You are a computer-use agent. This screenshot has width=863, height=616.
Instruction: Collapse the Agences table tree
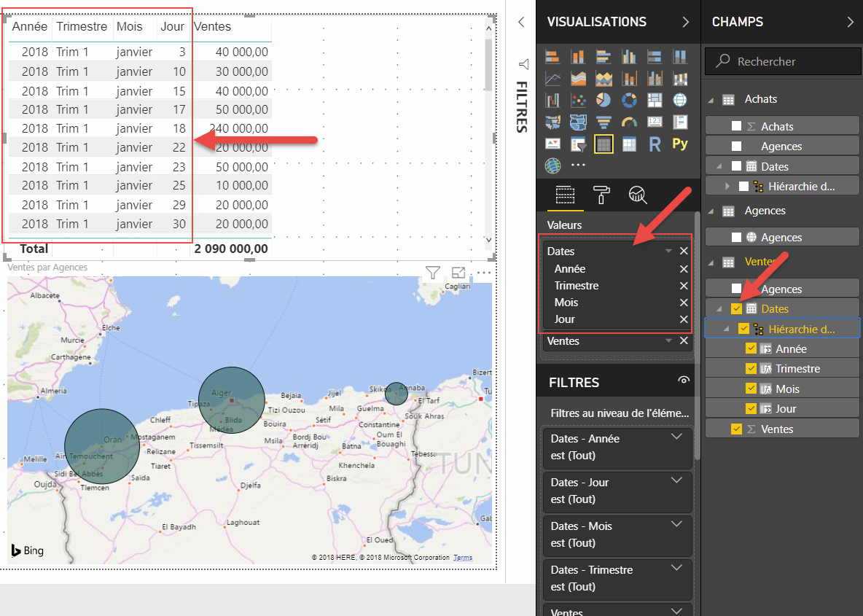click(x=711, y=211)
